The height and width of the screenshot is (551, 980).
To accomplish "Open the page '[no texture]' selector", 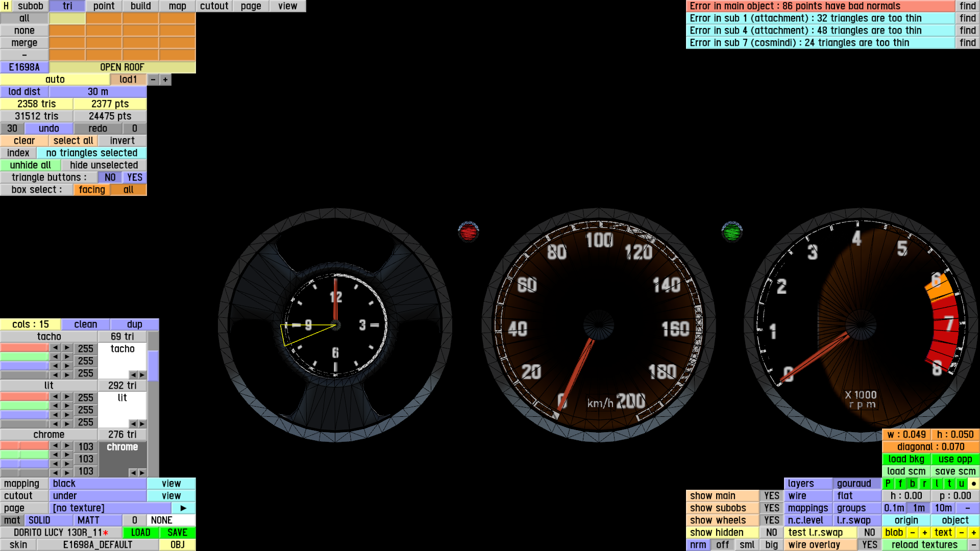I will [110, 508].
